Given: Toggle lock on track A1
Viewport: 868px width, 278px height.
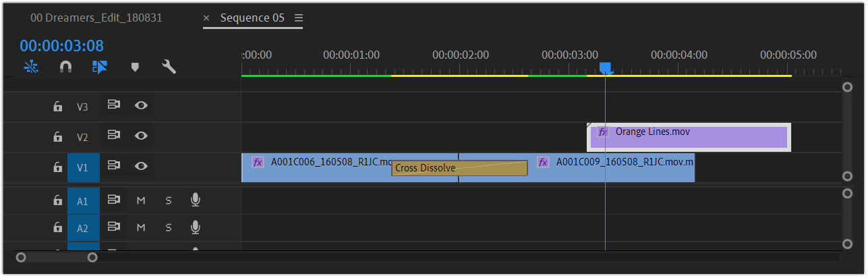Looking at the screenshot, I should [x=58, y=200].
